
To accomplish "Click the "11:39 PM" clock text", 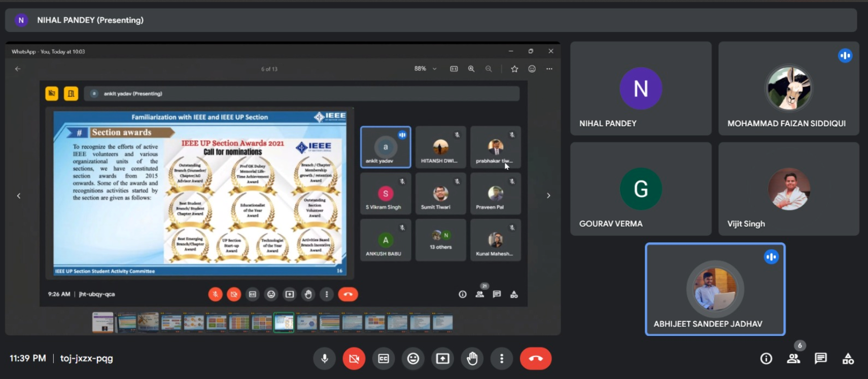I will [28, 358].
